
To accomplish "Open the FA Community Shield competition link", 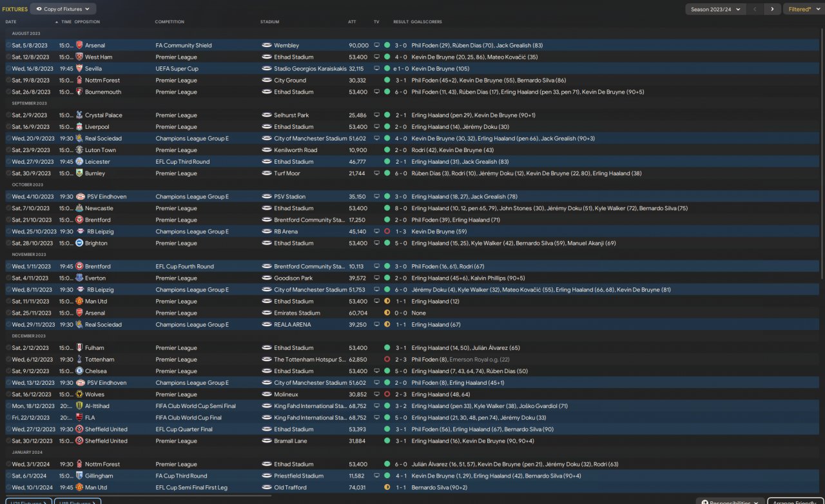I will (184, 46).
